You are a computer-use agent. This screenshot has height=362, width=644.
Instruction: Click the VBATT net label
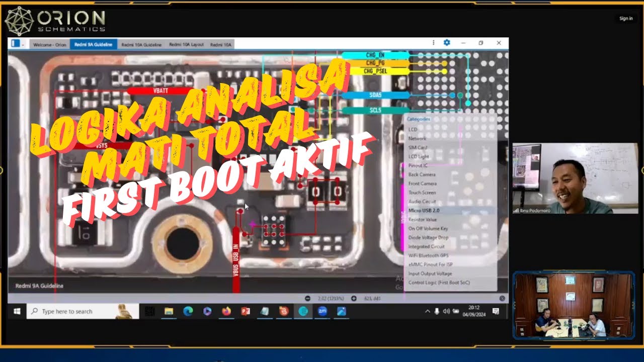tap(161, 91)
